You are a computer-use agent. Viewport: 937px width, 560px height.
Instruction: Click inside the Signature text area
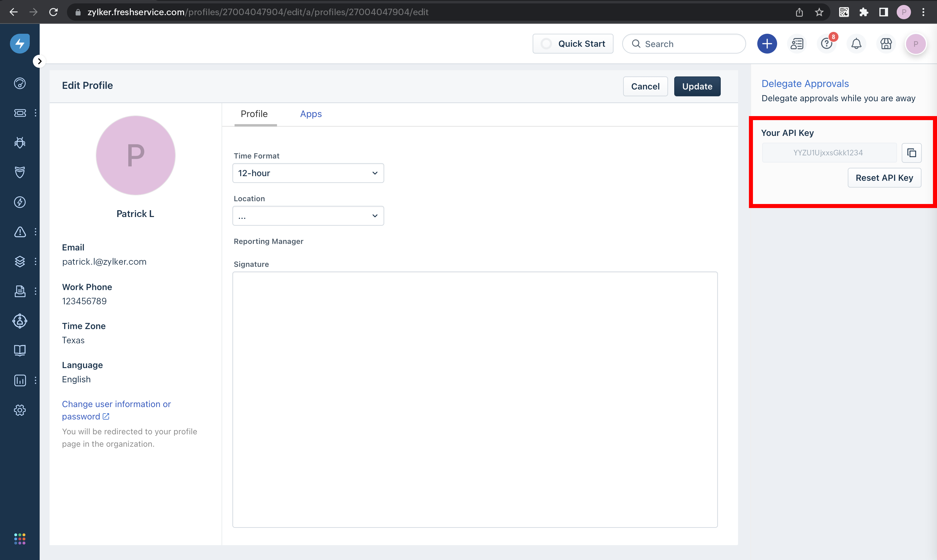[x=475, y=399]
